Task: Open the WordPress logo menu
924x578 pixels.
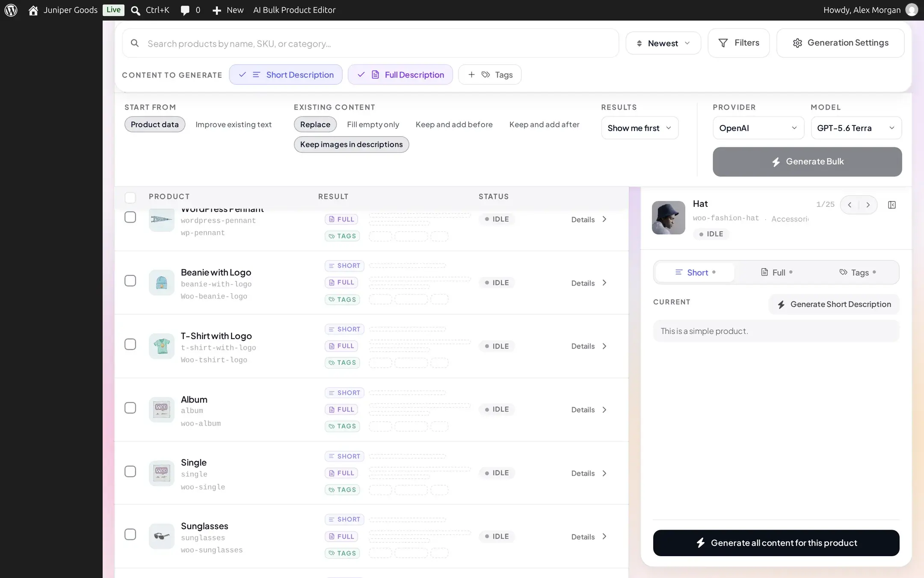Action: 11,10
